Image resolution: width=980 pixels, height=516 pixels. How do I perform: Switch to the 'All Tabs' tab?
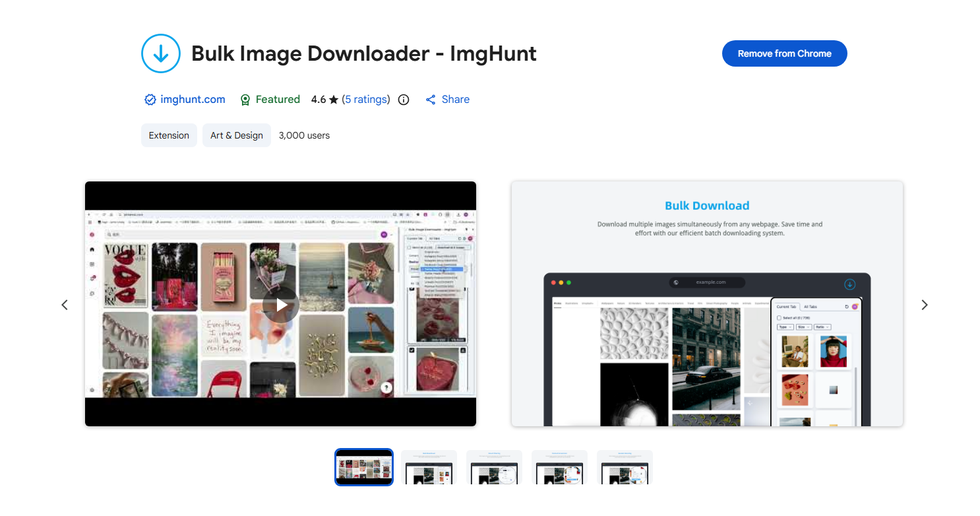pos(809,307)
